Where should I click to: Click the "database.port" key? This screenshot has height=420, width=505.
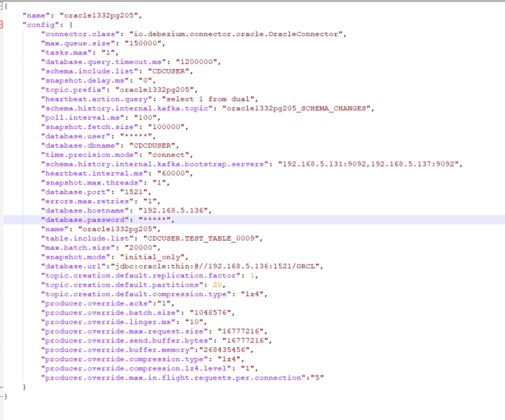[76, 192]
